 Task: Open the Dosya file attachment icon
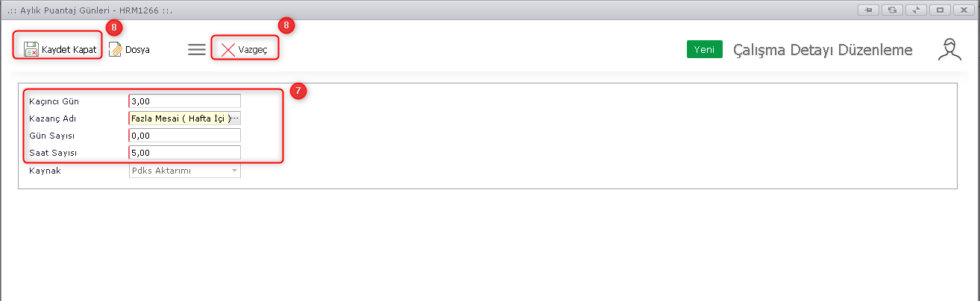(x=115, y=50)
